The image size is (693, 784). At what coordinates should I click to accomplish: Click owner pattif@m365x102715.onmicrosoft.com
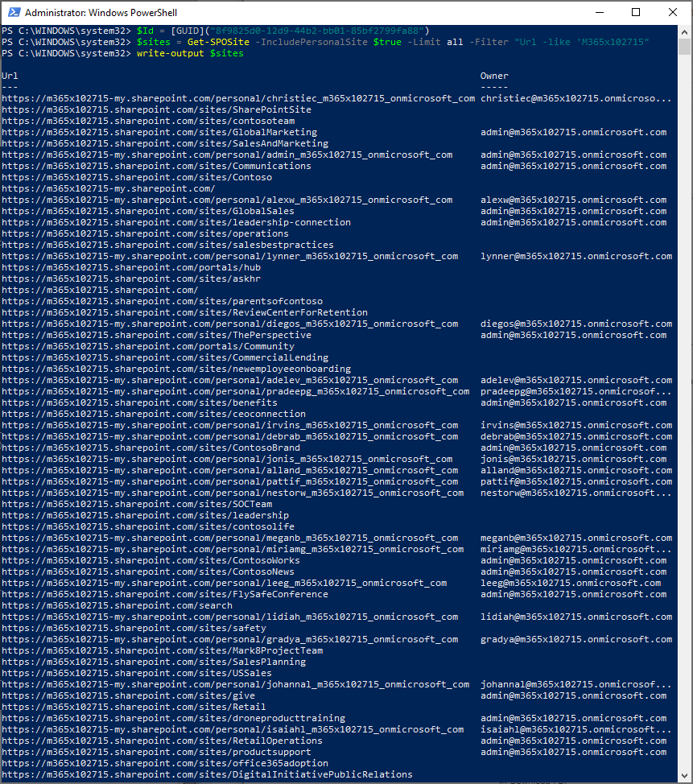(x=576, y=481)
